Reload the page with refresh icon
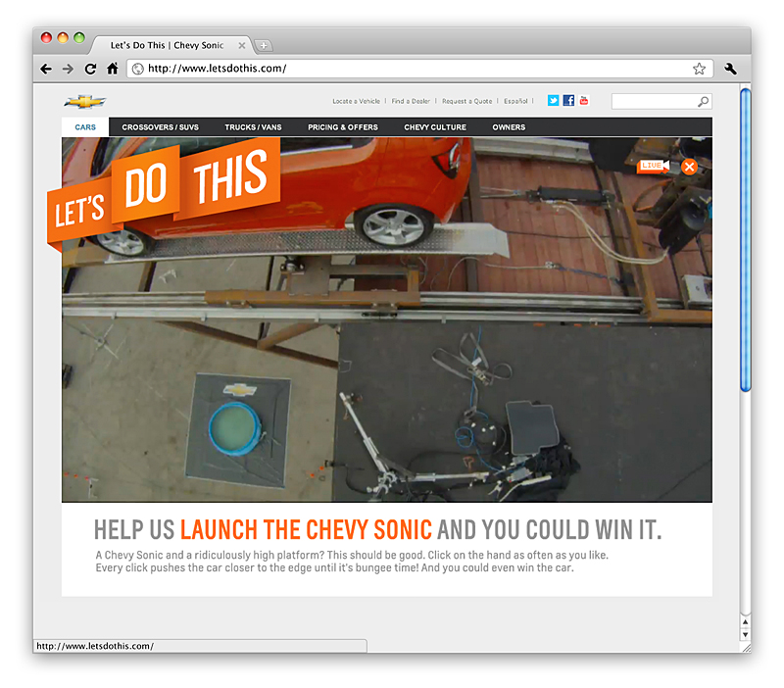Viewport: 784px width, 688px height. tap(90, 69)
